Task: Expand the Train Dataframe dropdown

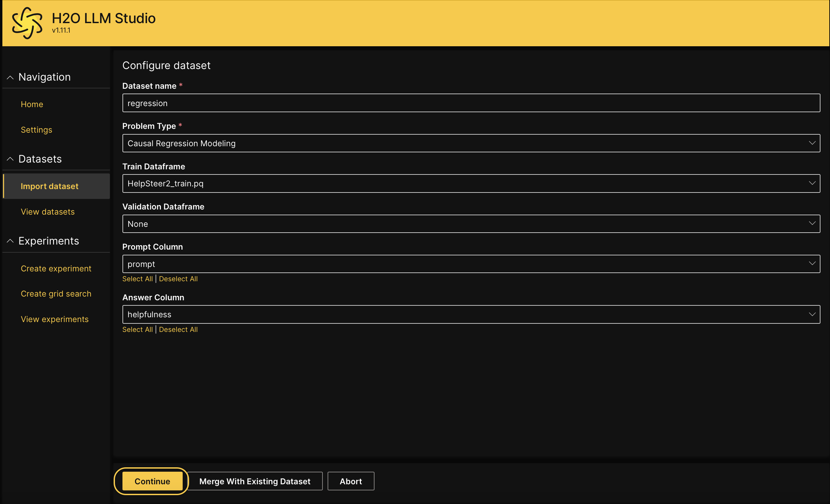Action: 812,183
